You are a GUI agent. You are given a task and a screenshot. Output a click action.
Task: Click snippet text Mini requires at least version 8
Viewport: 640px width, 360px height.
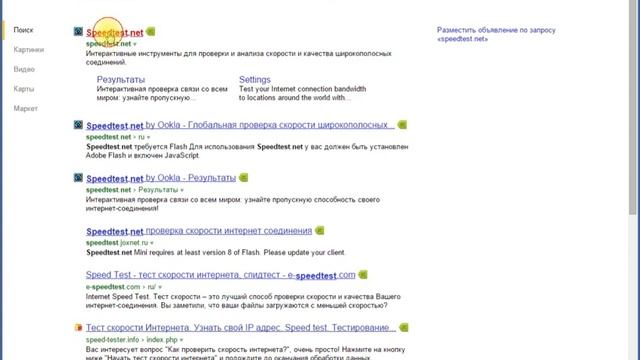(216, 252)
